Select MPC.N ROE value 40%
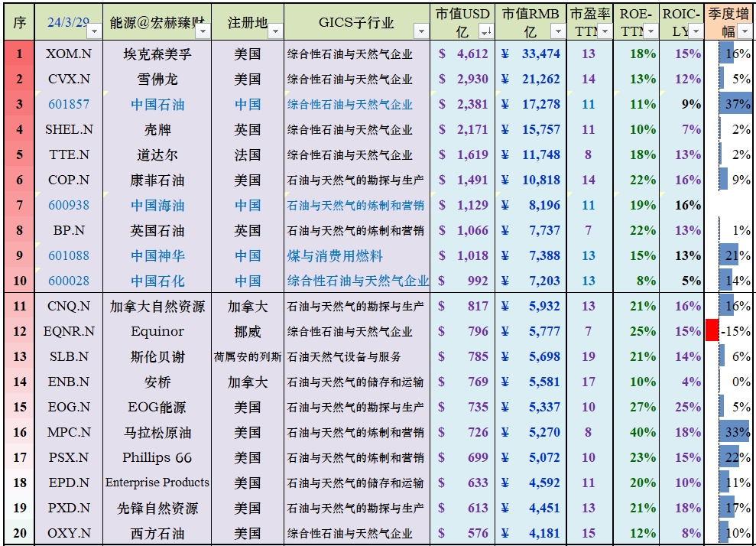The width and height of the screenshot is (756, 546). (x=637, y=432)
